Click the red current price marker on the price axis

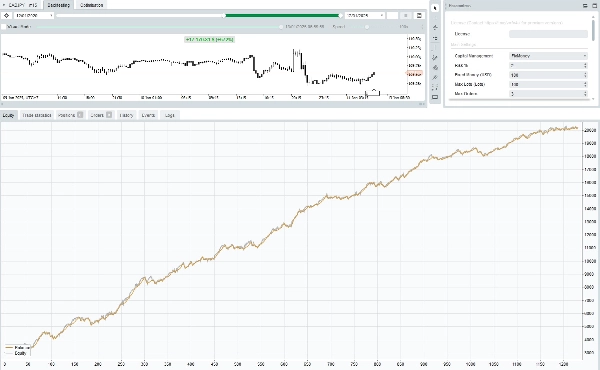coord(414,74)
